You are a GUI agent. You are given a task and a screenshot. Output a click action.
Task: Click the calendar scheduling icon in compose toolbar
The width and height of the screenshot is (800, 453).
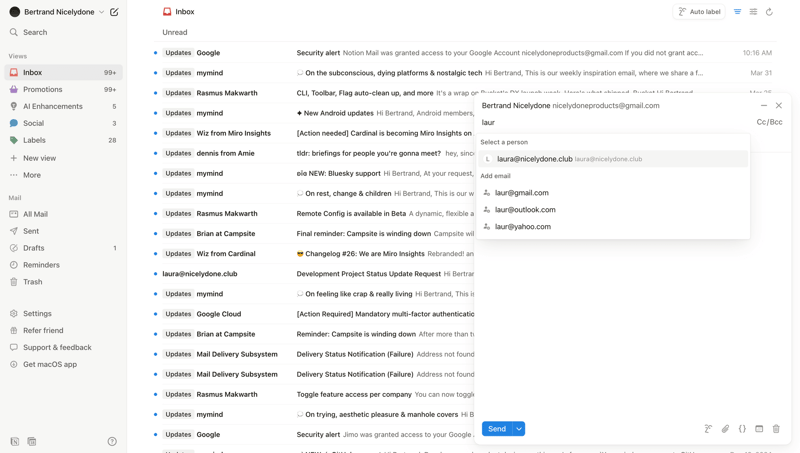click(759, 429)
